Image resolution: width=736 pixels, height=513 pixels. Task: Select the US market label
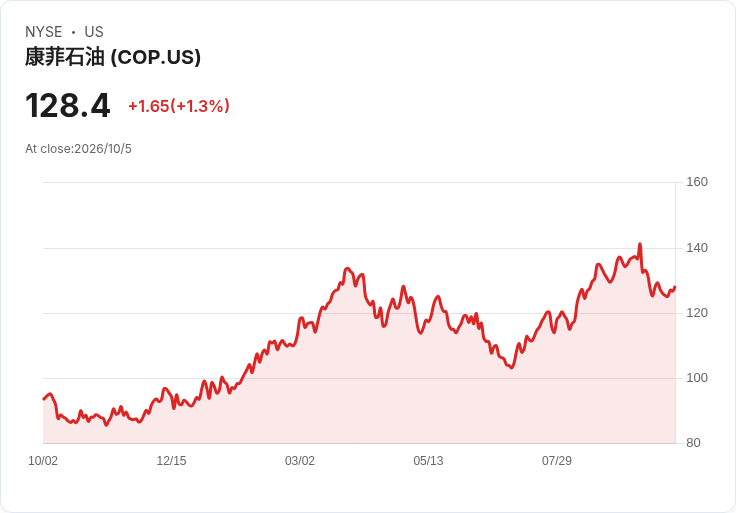click(94, 32)
